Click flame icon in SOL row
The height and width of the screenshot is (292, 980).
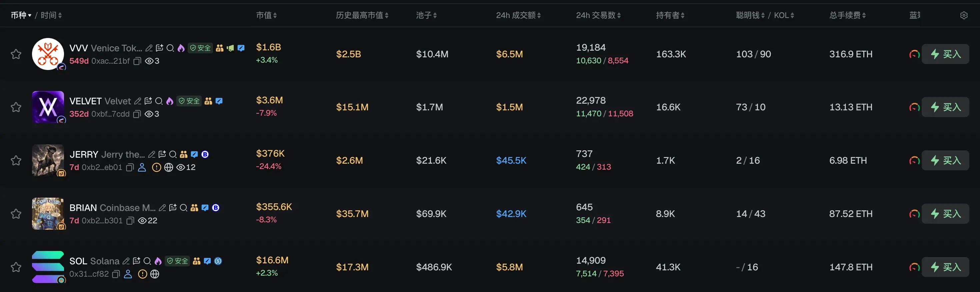[x=158, y=261]
